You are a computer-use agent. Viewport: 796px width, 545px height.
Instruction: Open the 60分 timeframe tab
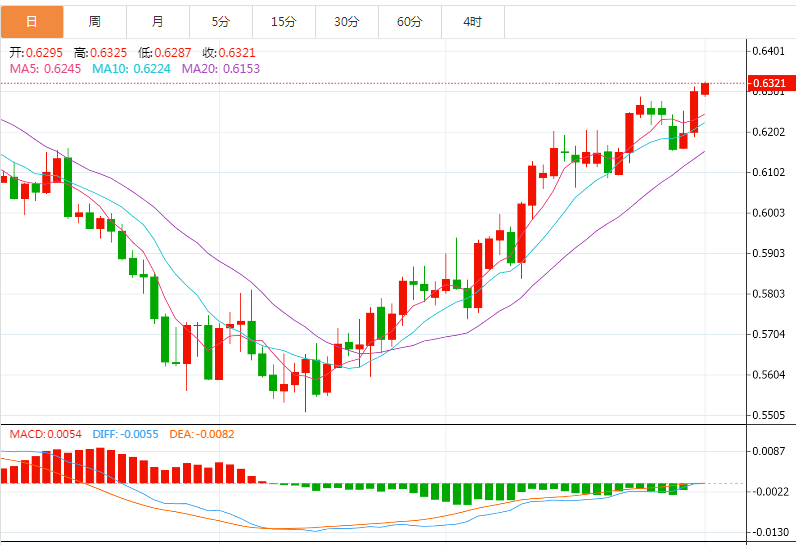pyautogui.click(x=410, y=22)
